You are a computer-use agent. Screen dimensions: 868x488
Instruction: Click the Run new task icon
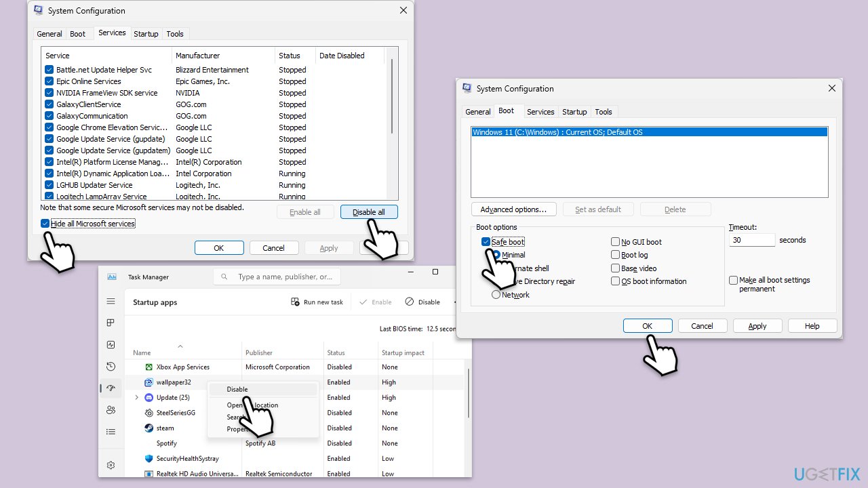pyautogui.click(x=295, y=302)
